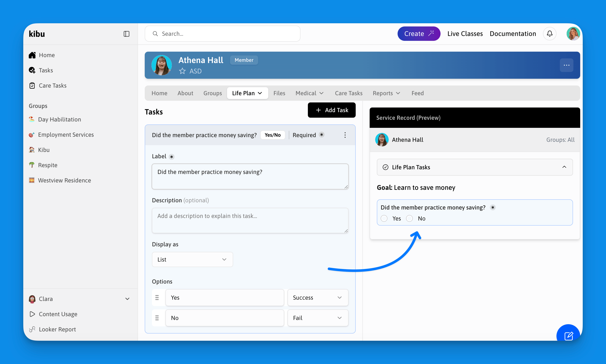The height and width of the screenshot is (364, 606).
Task: Open the Display as List dropdown
Action: 192,259
